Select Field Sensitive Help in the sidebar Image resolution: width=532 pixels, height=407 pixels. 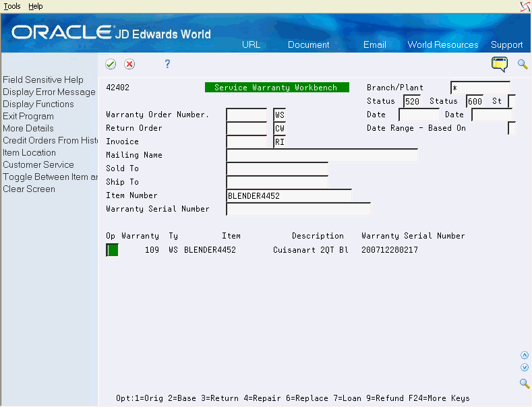click(43, 80)
